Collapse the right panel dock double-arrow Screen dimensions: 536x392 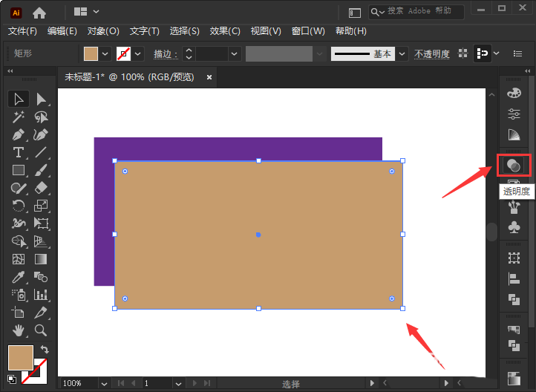tap(527, 71)
